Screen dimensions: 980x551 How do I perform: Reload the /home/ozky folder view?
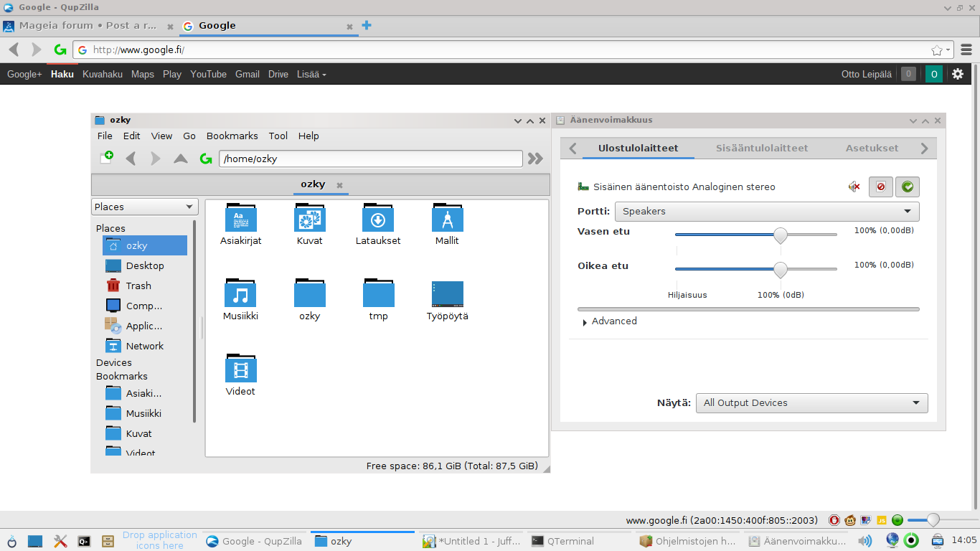point(206,159)
